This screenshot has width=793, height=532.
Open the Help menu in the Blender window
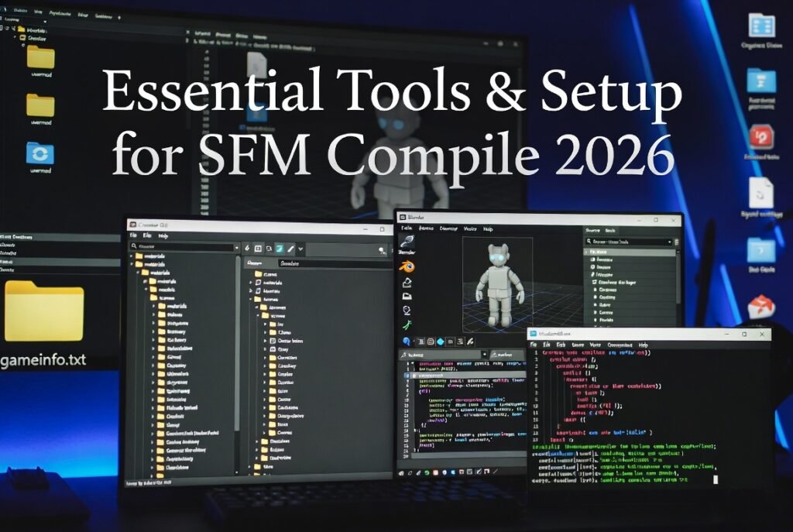(x=488, y=229)
